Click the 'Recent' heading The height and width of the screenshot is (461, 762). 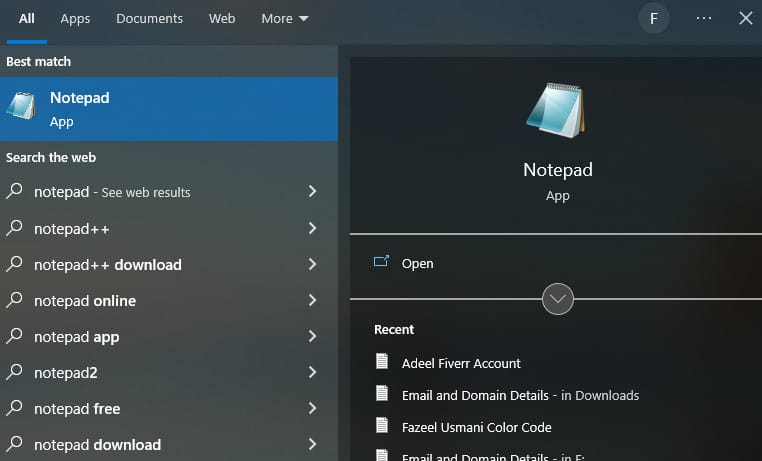tap(394, 329)
